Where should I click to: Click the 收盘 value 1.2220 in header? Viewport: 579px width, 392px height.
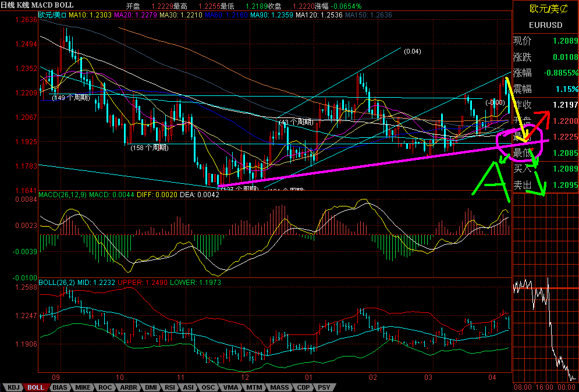pyautogui.click(x=303, y=6)
